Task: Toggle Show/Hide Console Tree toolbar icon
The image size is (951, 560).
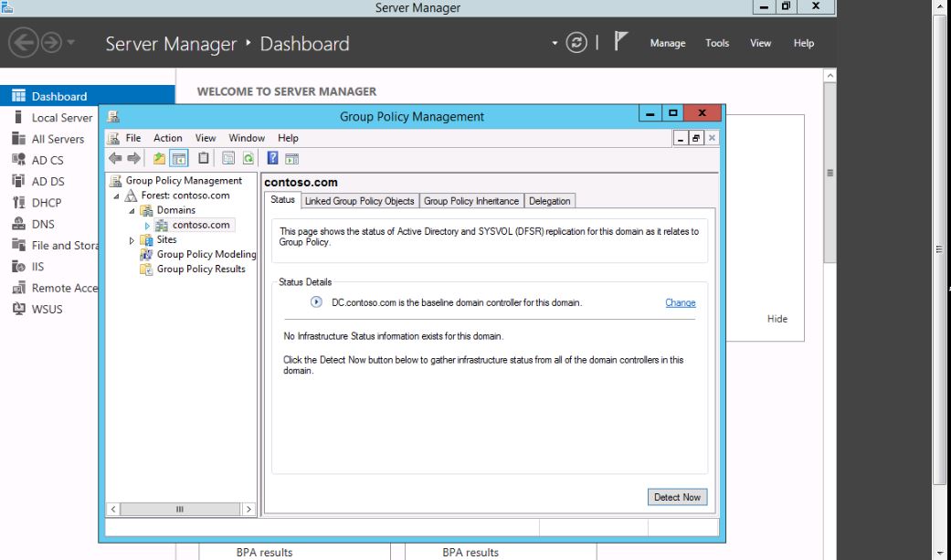Action: (x=180, y=159)
